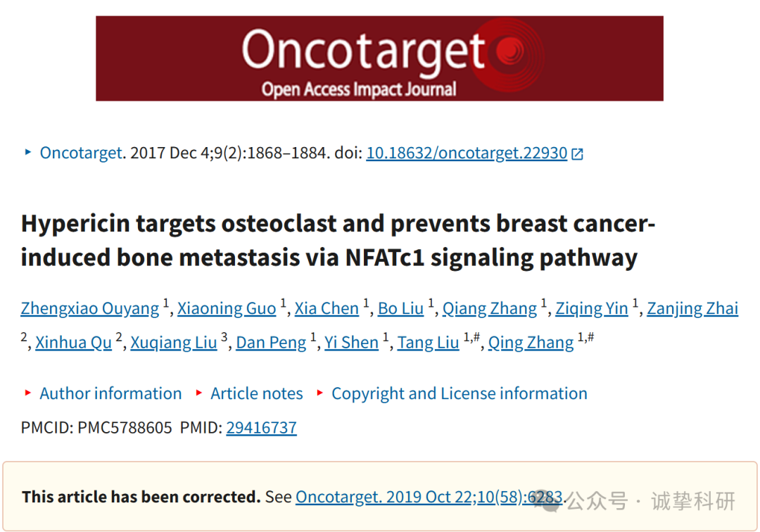Open the Bo Liu author link
Image resolution: width=760 pixels, height=532 pixels.
[400, 308]
